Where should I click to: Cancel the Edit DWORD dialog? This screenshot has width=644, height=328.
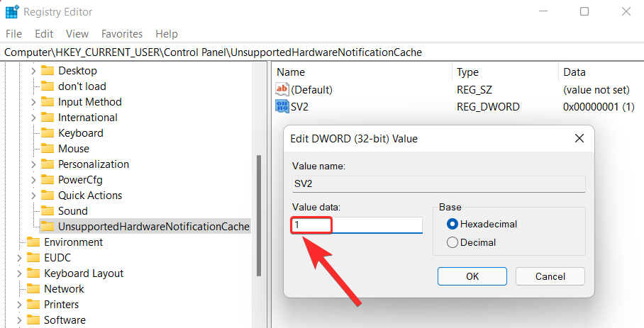(550, 276)
